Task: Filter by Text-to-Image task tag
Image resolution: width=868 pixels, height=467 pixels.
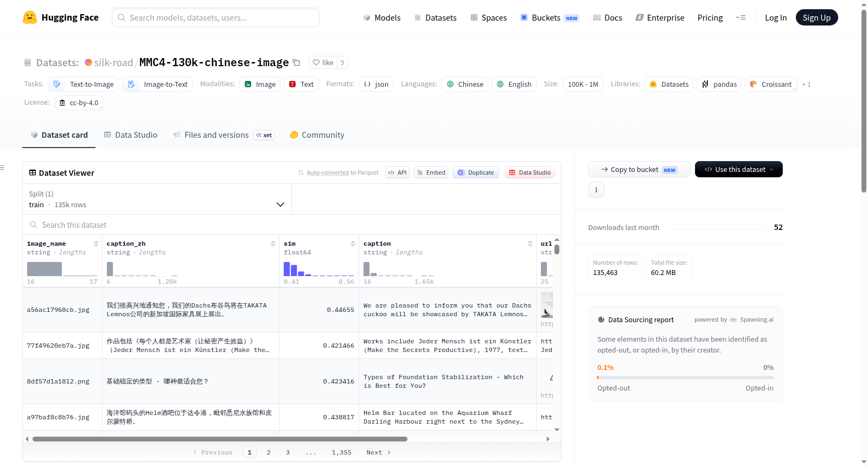Action: click(x=83, y=84)
